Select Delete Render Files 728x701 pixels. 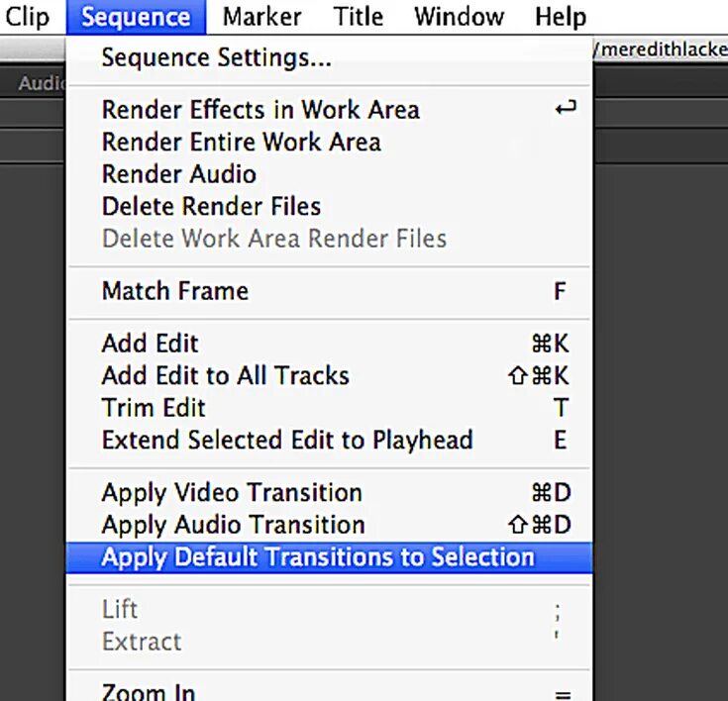pos(211,207)
